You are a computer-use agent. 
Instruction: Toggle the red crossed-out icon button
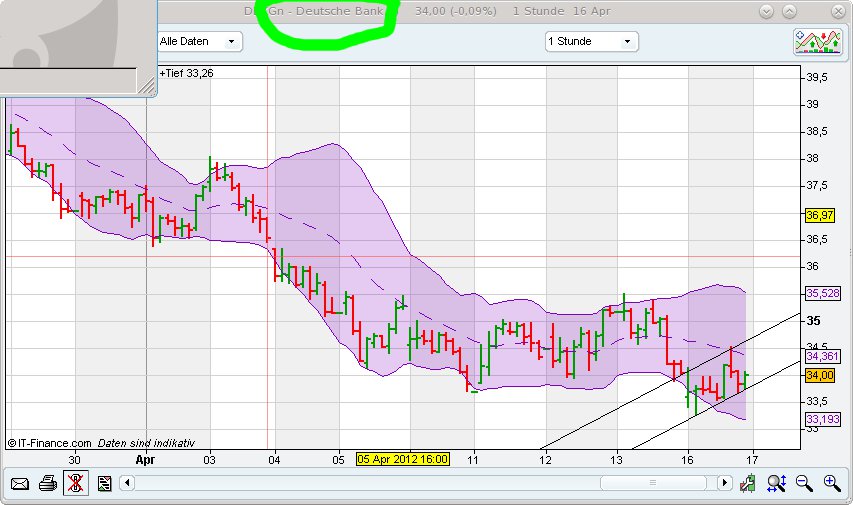76,483
